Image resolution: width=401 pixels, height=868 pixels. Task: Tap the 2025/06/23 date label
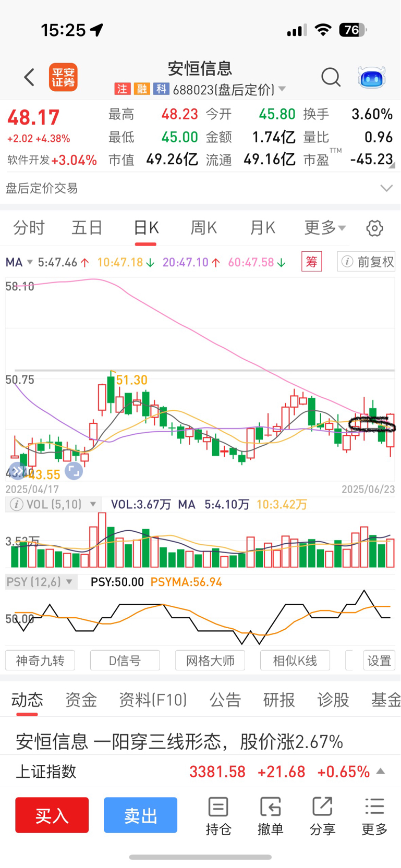368,489
